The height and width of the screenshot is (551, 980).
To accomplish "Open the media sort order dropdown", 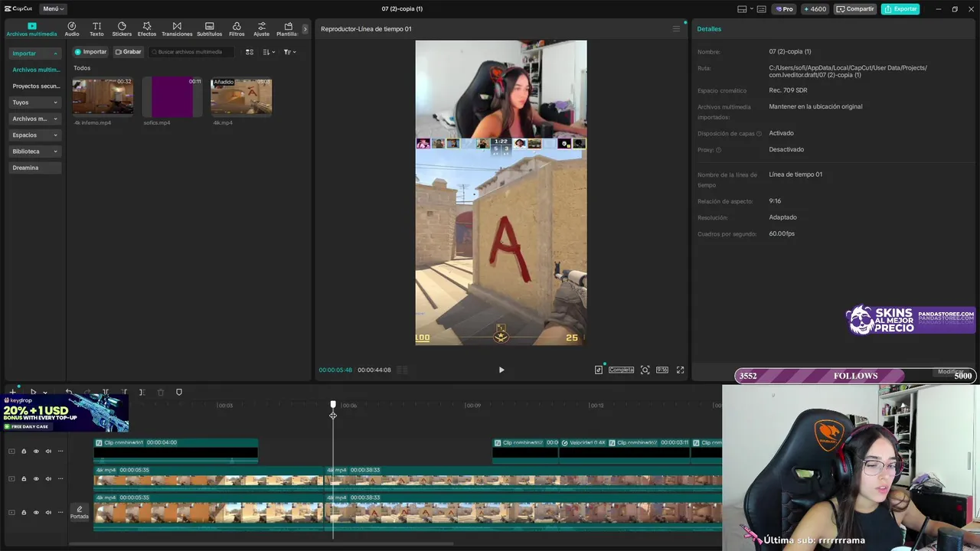I will click(x=269, y=52).
